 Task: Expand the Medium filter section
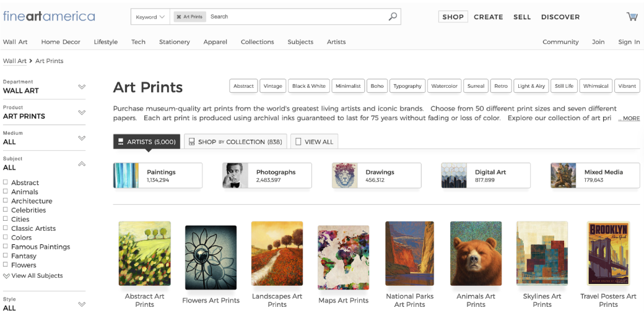tap(81, 138)
